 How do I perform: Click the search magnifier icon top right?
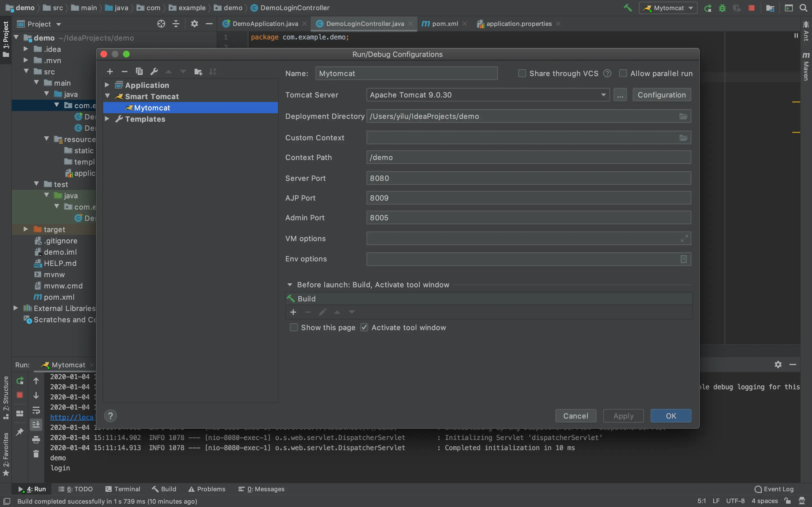803,8
